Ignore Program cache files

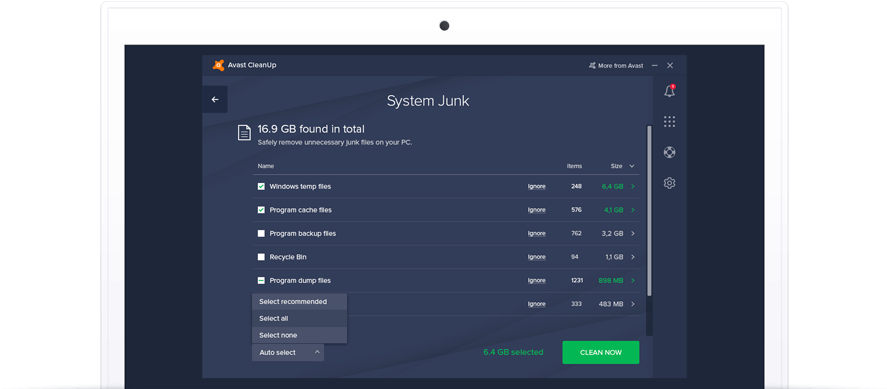(x=537, y=210)
